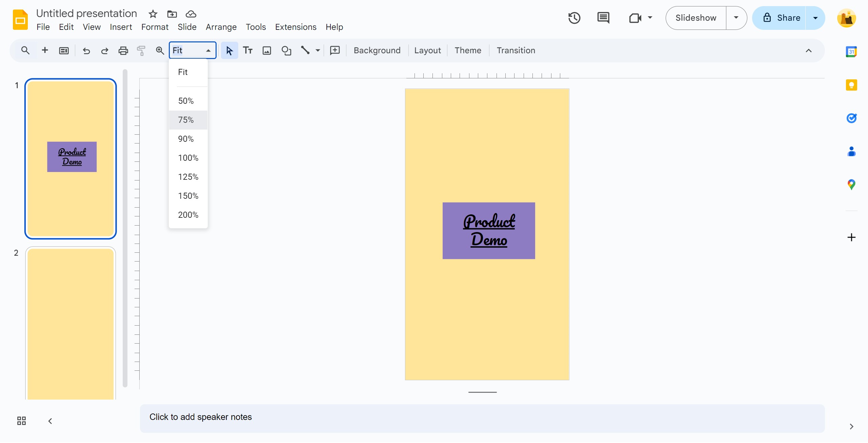Open the Transition panel

516,51
